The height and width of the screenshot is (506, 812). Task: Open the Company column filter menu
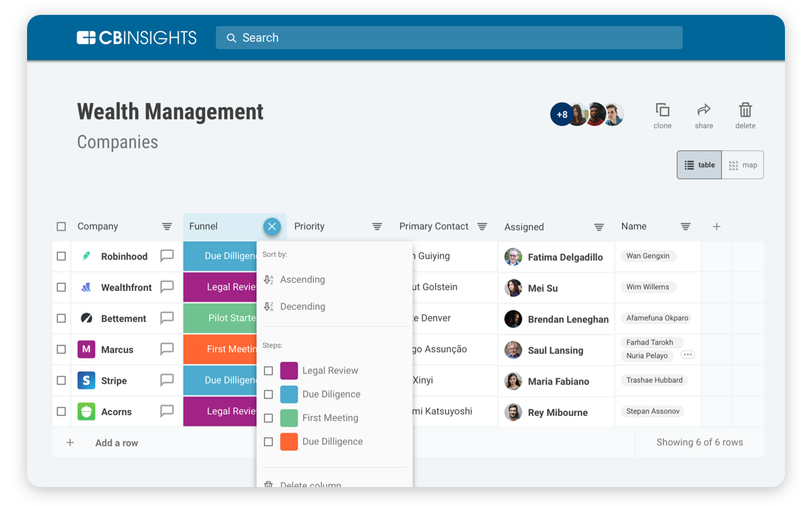pos(167,227)
